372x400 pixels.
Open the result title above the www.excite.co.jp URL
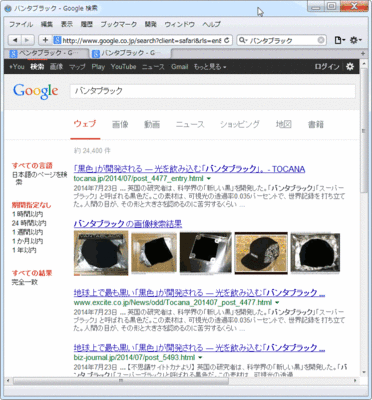(199, 293)
